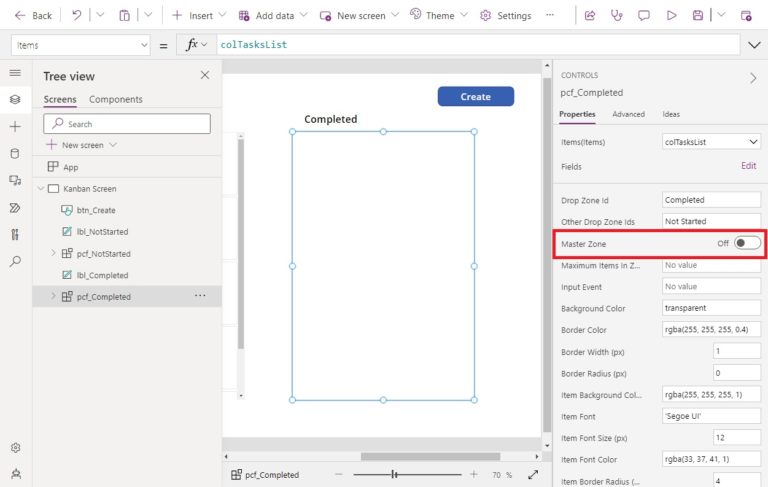Close the Tree view panel
768x487 pixels.
pyautogui.click(x=205, y=76)
